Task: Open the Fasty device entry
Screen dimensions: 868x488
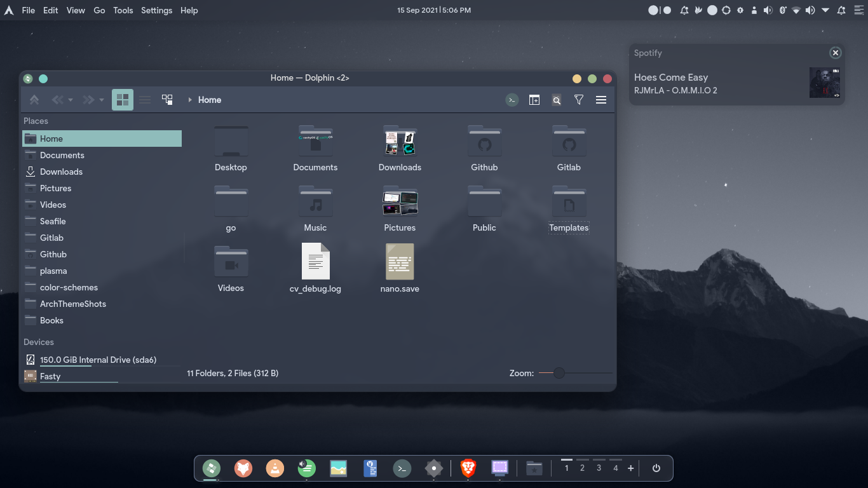Action: pyautogui.click(x=102, y=376)
